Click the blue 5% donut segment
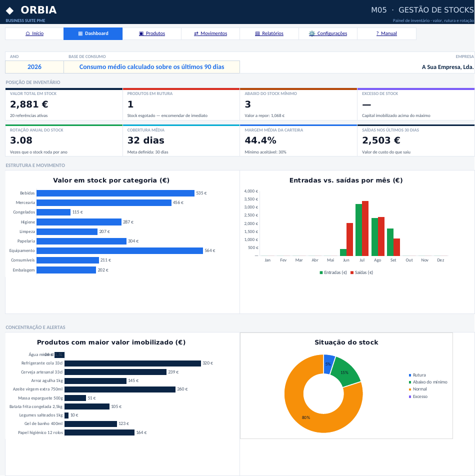This screenshot has width=475, height=476. (x=328, y=363)
